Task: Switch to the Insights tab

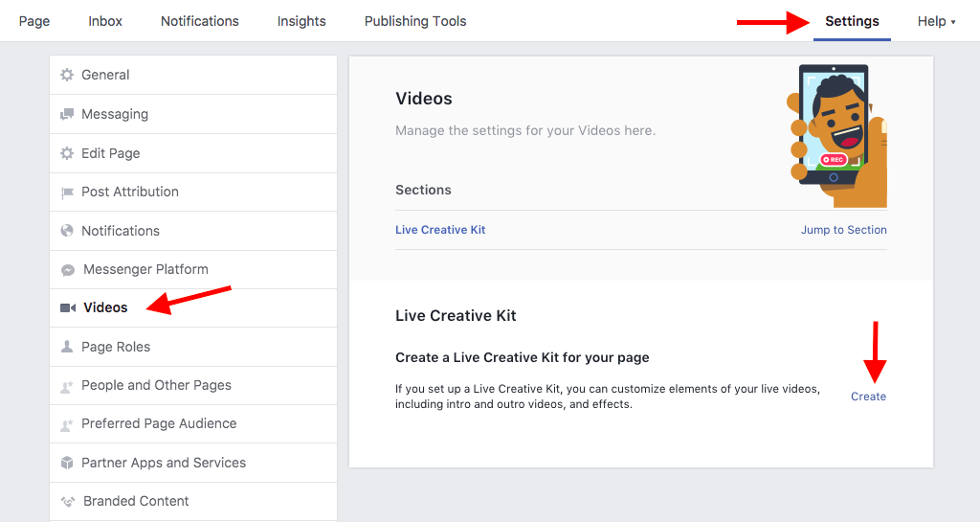Action: [x=301, y=21]
